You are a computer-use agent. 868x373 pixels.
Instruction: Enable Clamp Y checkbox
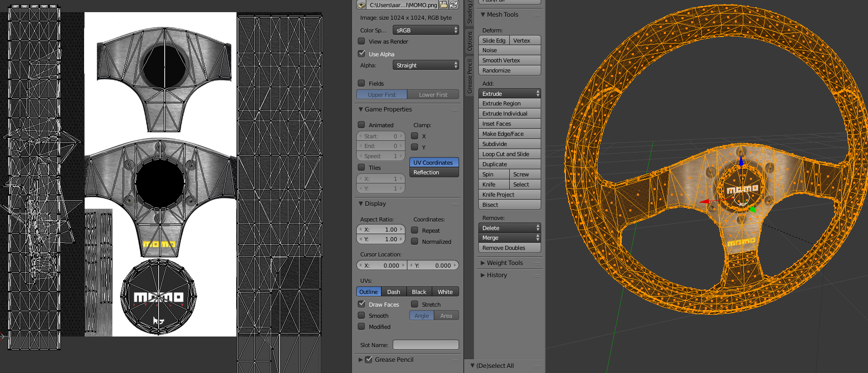(414, 147)
